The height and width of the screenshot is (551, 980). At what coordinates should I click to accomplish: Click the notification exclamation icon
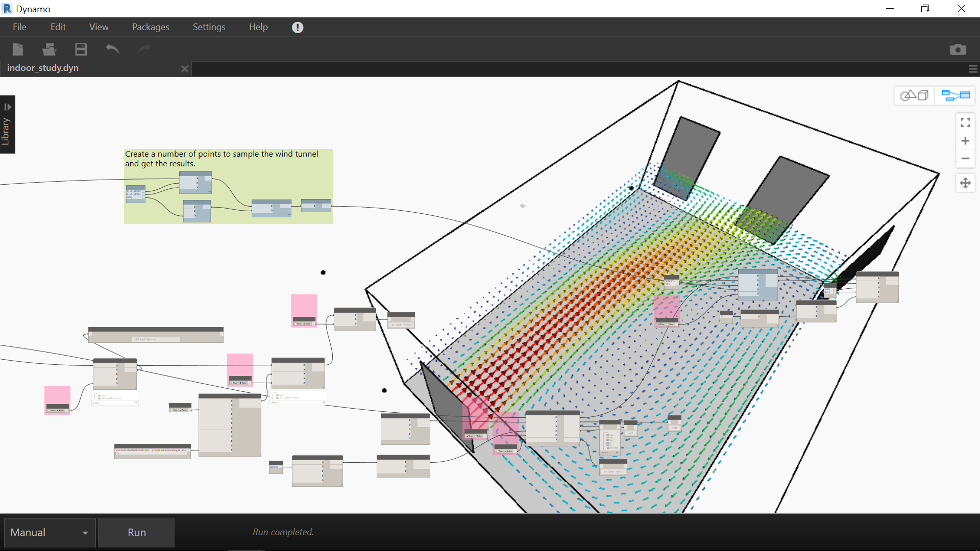(298, 28)
